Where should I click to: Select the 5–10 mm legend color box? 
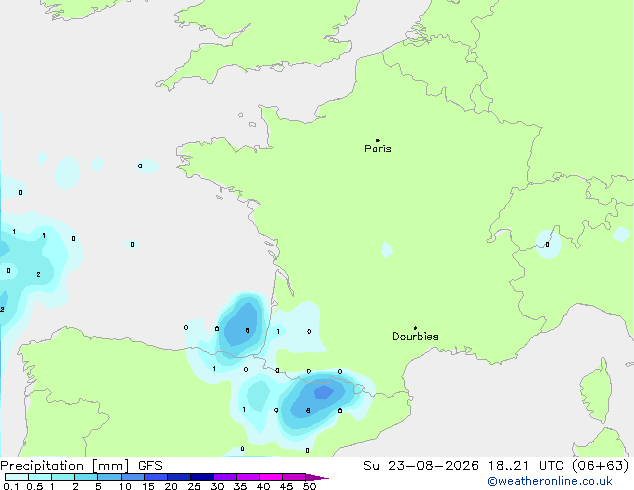(109, 477)
